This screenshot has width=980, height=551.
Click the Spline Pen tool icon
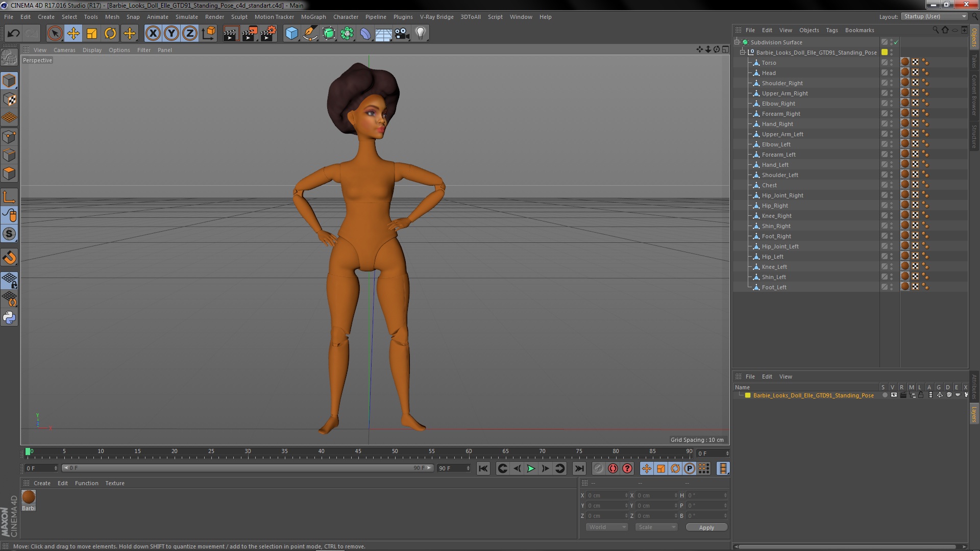310,34
